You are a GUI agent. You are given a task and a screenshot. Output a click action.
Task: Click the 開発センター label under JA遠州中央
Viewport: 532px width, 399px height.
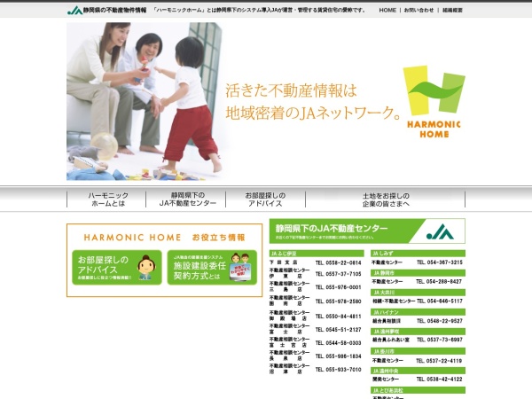coord(386,379)
